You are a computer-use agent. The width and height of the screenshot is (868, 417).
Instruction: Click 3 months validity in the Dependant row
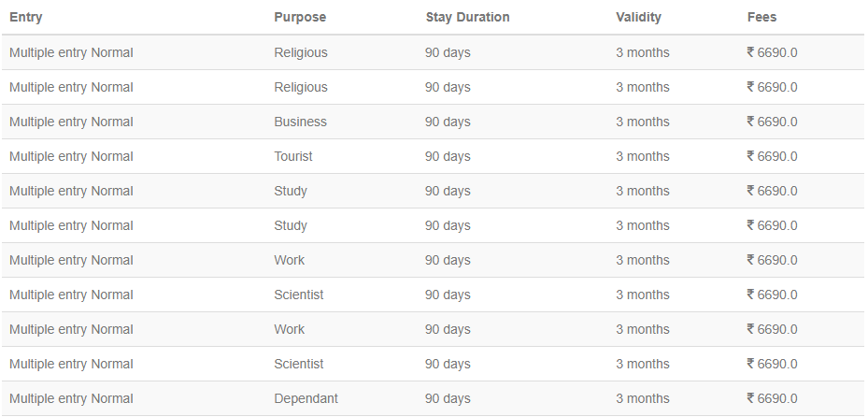coord(642,398)
